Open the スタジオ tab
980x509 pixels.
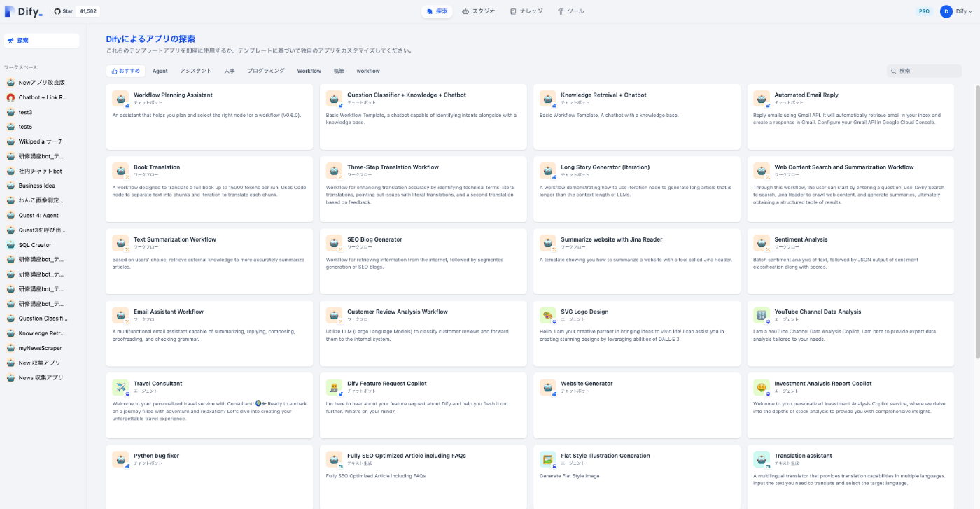click(x=479, y=11)
